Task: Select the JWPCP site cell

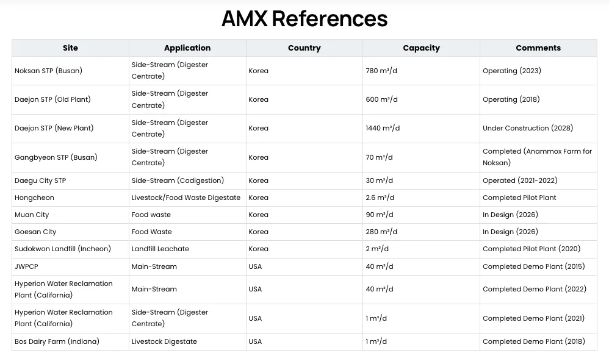Action: click(x=26, y=266)
